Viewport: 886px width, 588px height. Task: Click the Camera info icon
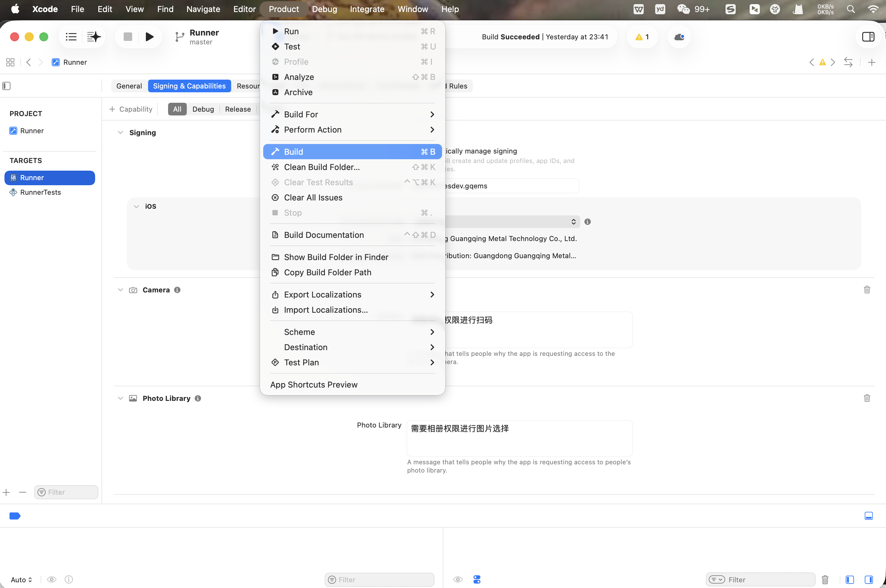click(x=177, y=290)
